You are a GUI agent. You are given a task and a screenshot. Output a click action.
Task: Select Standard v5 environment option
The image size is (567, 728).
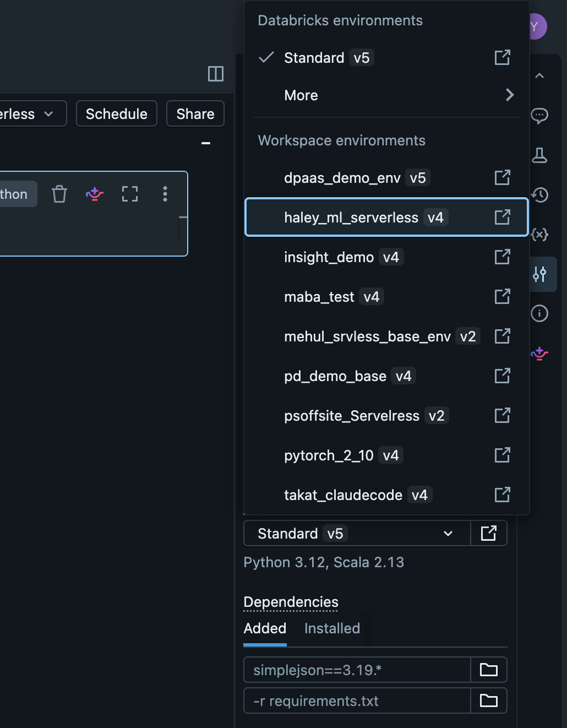386,58
